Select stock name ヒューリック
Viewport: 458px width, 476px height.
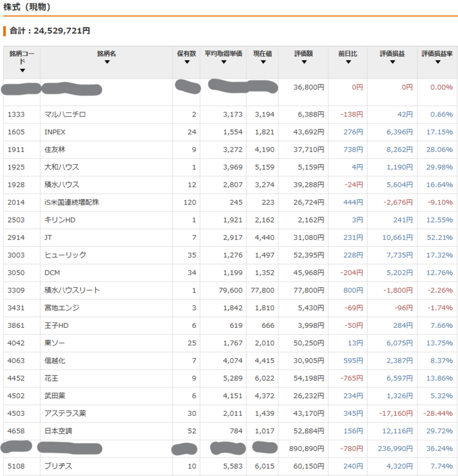pyautogui.click(x=65, y=255)
